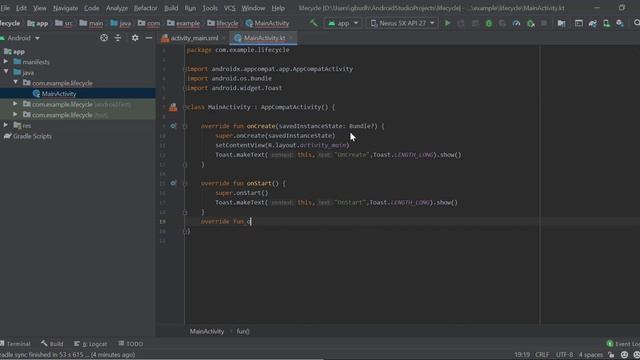Click Collapse All icon in Project panel
The image size is (640, 360).
point(118,38)
